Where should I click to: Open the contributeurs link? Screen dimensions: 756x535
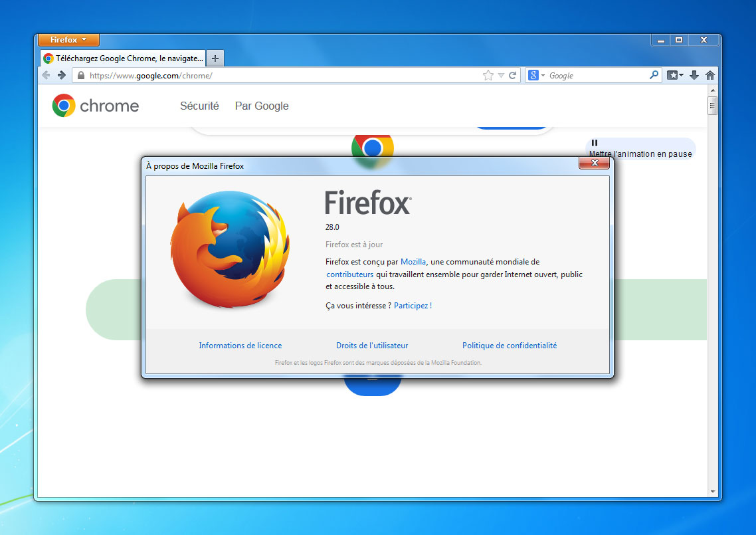[x=349, y=274]
